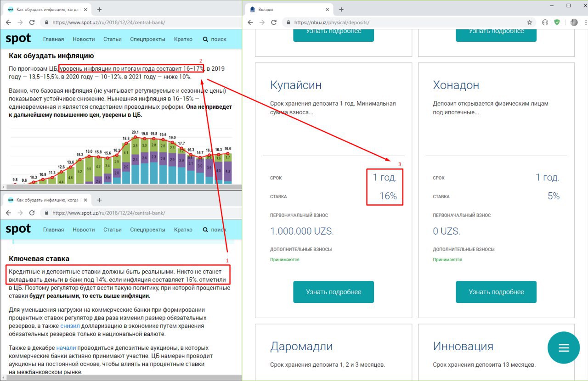The height and width of the screenshot is (381, 588).
Task: Go forward in bottom-left spot.uz window
Action: click(20, 213)
